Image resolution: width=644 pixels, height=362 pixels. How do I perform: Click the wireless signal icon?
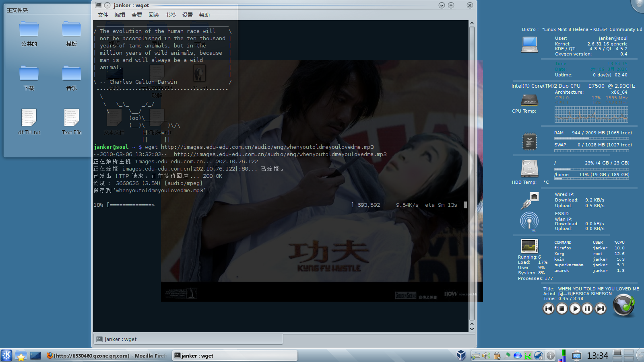(x=529, y=221)
